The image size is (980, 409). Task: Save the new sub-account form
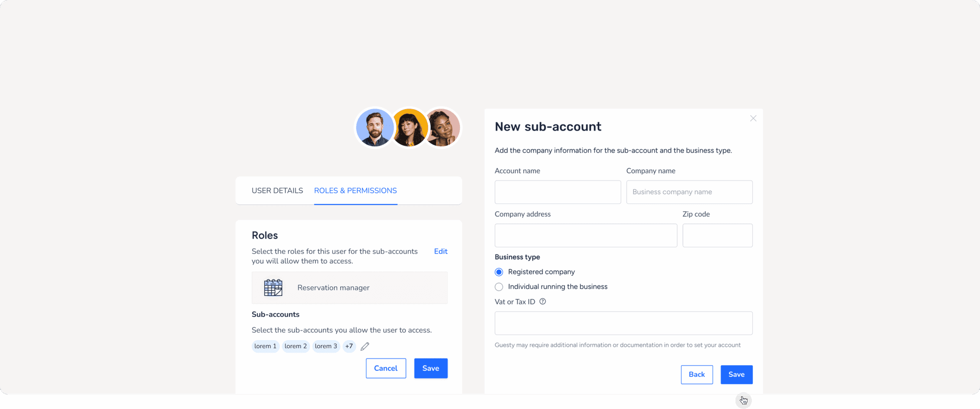click(737, 375)
